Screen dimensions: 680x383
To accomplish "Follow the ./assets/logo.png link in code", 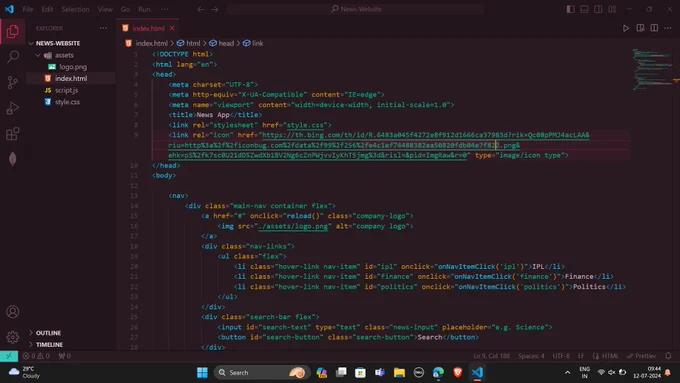I will 293,226.
